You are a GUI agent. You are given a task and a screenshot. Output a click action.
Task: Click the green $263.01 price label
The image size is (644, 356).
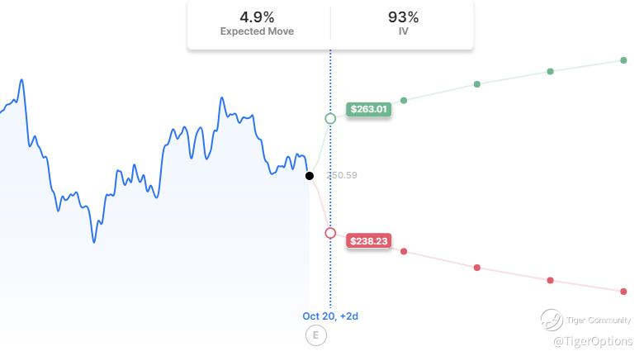[x=368, y=108]
